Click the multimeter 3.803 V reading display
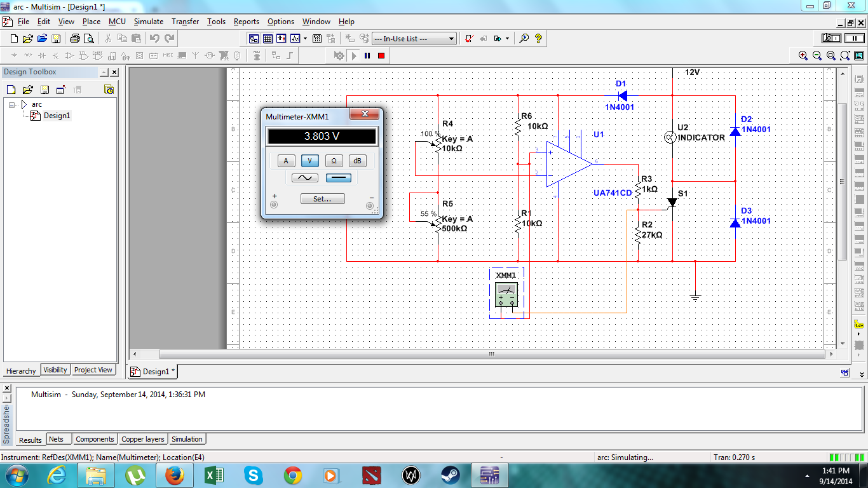This screenshot has width=868, height=488. 322,137
